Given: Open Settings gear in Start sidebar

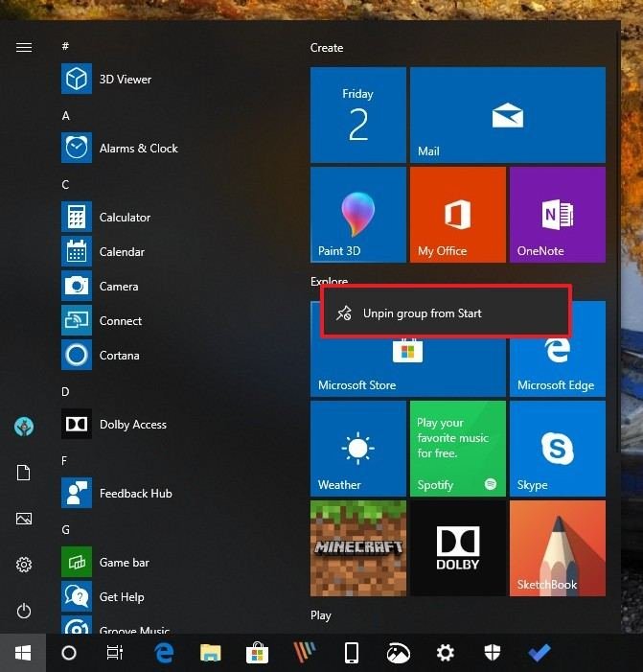Looking at the screenshot, I should click(x=24, y=565).
